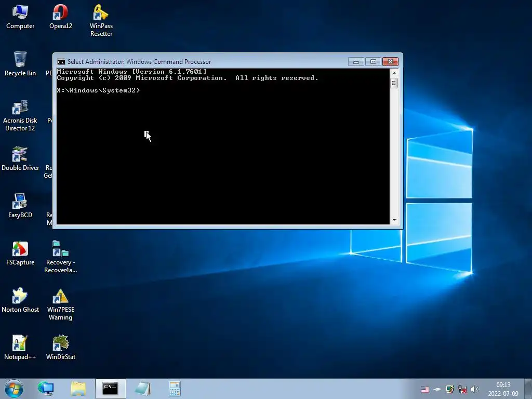Image resolution: width=532 pixels, height=399 pixels.
Task: Open Win7PESE Warning shortcut
Action: 60,304
